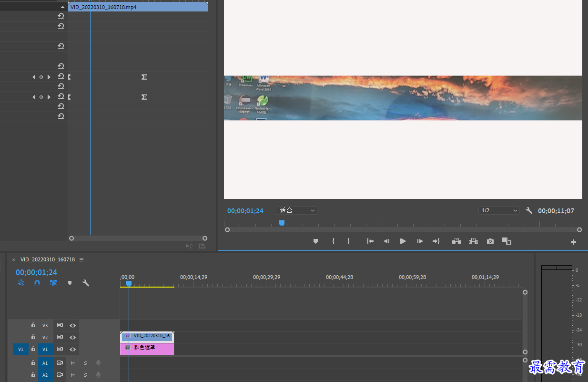Solo the A1 track
588x382 pixels.
(x=86, y=363)
